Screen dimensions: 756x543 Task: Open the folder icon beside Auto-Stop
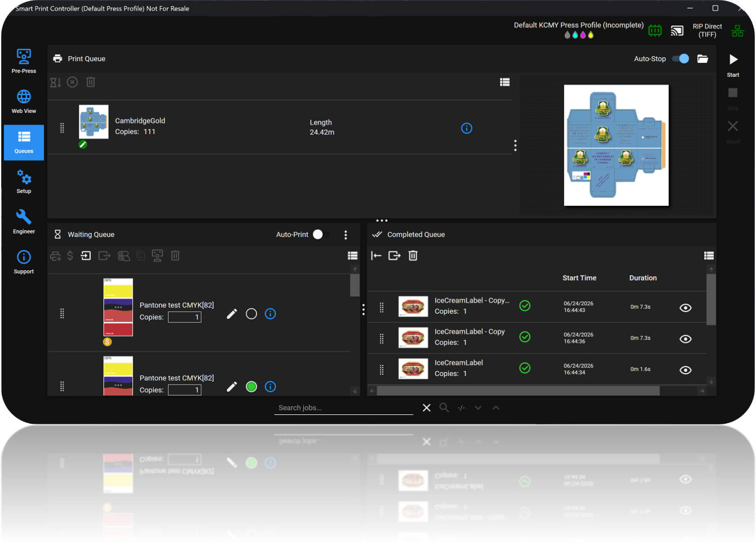tap(703, 59)
